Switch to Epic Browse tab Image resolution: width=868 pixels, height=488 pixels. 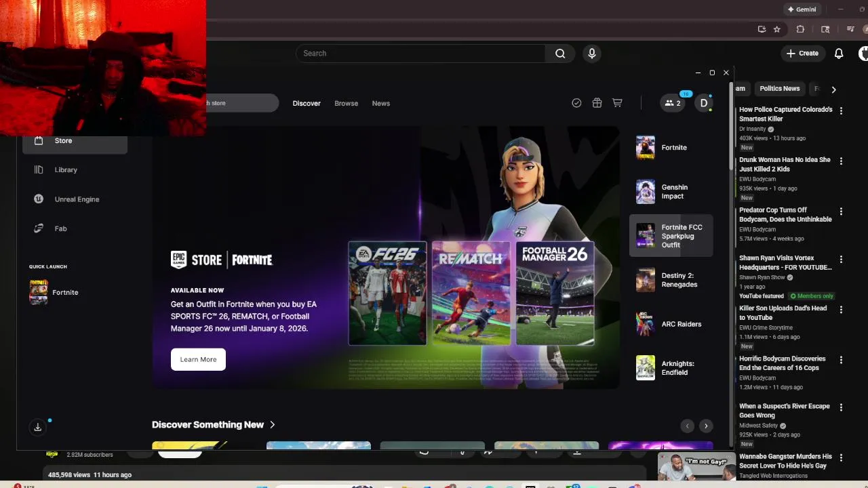(346, 103)
